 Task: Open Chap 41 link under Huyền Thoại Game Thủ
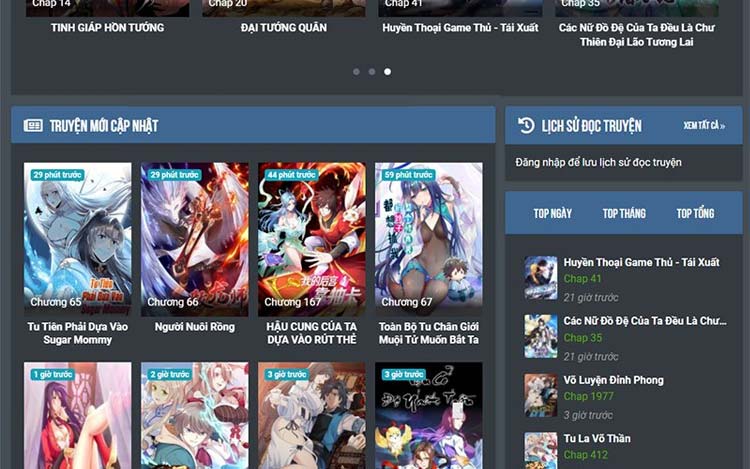point(582,279)
